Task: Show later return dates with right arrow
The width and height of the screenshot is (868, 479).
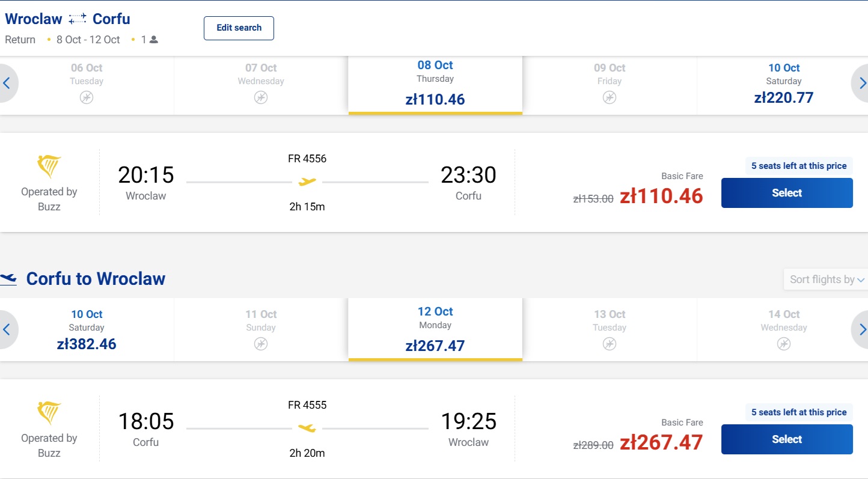Action: pos(861,329)
